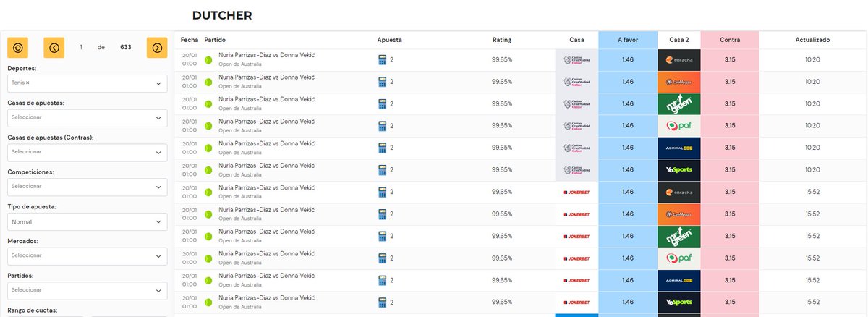Click 10:20 update time in Casino Gran Madrid LeoVegas row
Screen dimensions: 868x317
812,82
